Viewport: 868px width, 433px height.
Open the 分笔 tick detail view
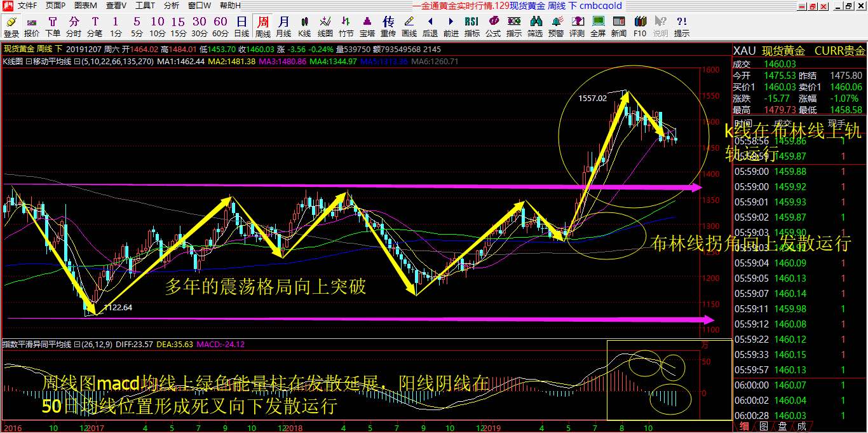click(x=95, y=27)
